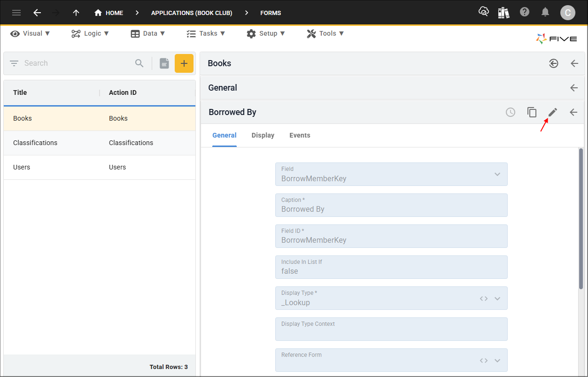Screen dimensions: 588x377
Task: Click the Field ID input field
Action: coord(391,236)
